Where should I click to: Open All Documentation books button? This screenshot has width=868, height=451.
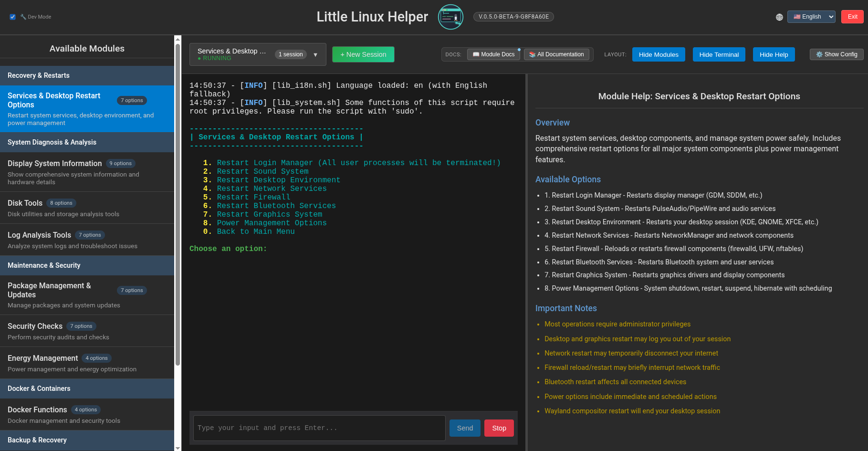[556, 54]
